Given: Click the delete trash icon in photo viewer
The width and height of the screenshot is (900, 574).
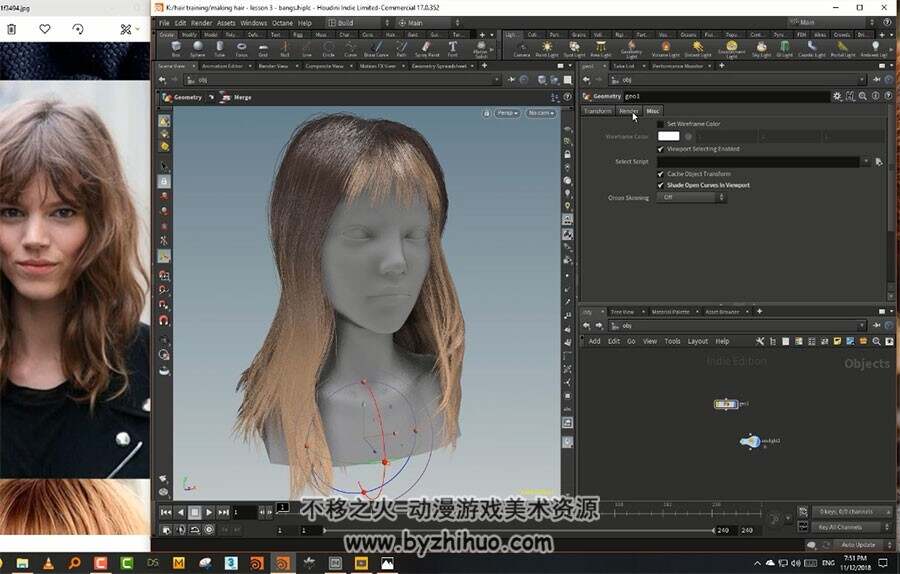Looking at the screenshot, I should pos(11,29).
